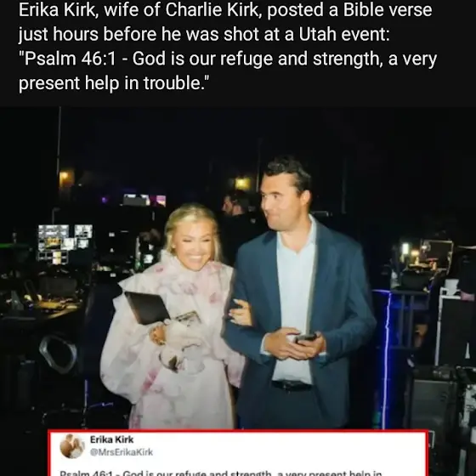Screen dimensions: 476x476
Task: Click the phone held in man's hands
Action: (x=306, y=337)
